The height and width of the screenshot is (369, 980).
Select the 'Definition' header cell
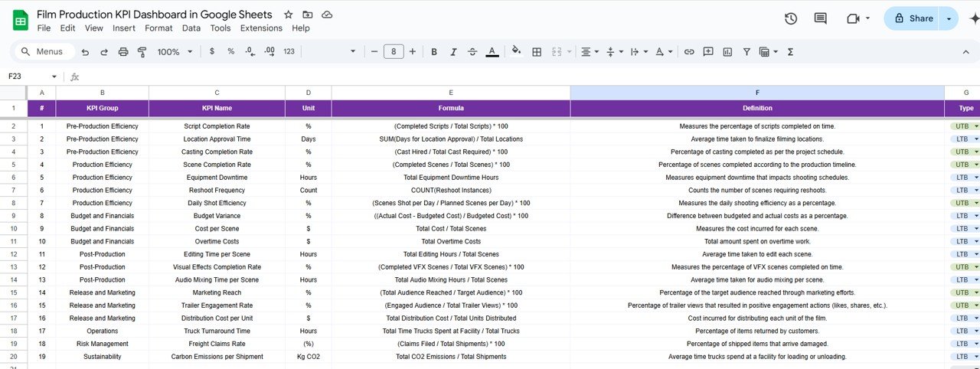click(757, 108)
